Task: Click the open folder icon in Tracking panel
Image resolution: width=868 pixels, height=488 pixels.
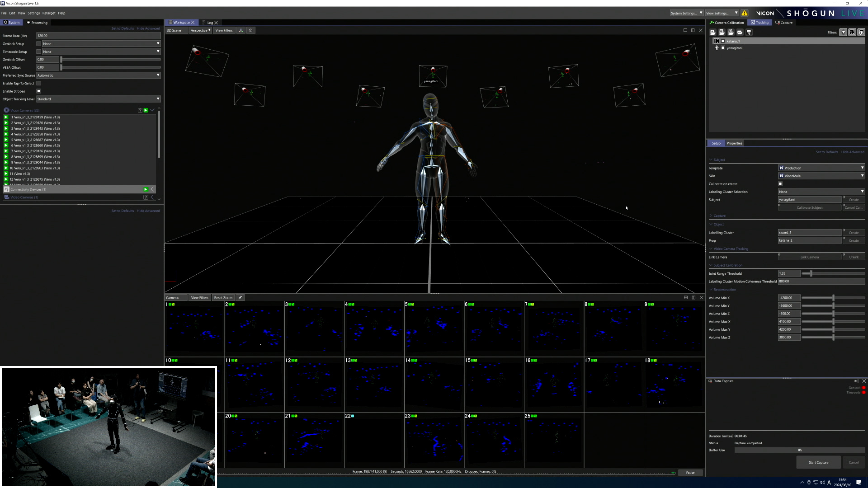Action: click(740, 32)
